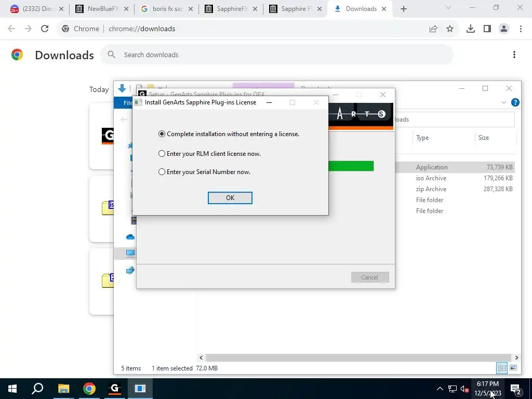Select the iso Archive 179,266 KB row
The height and width of the screenshot is (399, 532).
pyautogui.click(x=455, y=178)
